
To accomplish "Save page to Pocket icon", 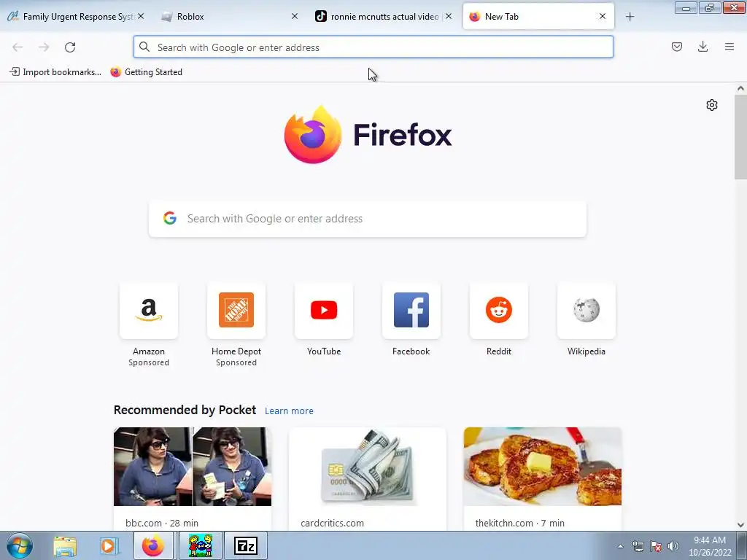I will [677, 47].
